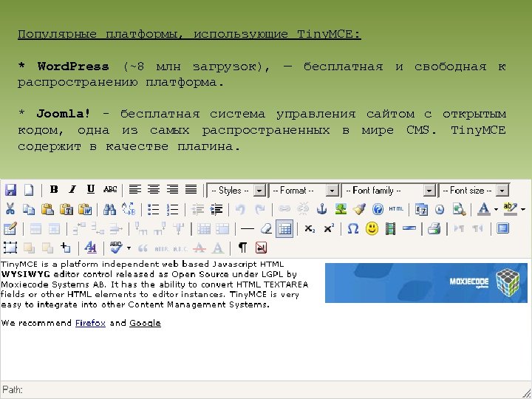The image size is (532, 399).
Task: Open spellchecker language dropdown arrow
Action: coord(129,248)
